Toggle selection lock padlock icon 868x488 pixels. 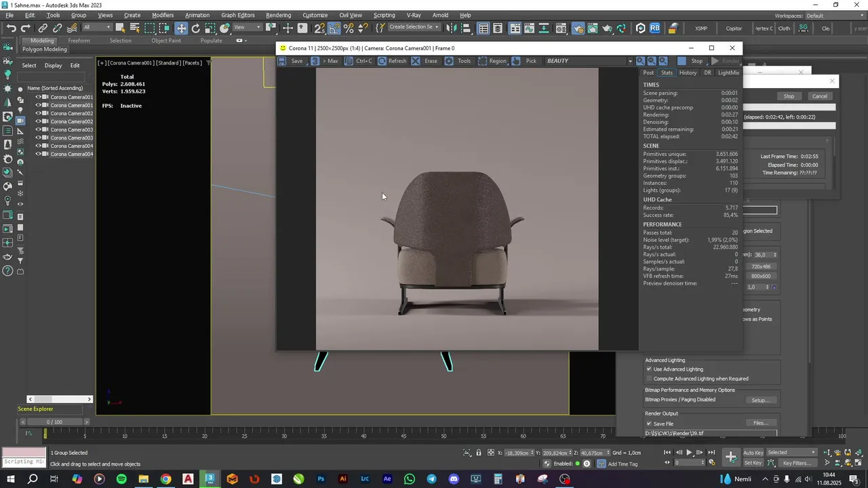[479, 453]
